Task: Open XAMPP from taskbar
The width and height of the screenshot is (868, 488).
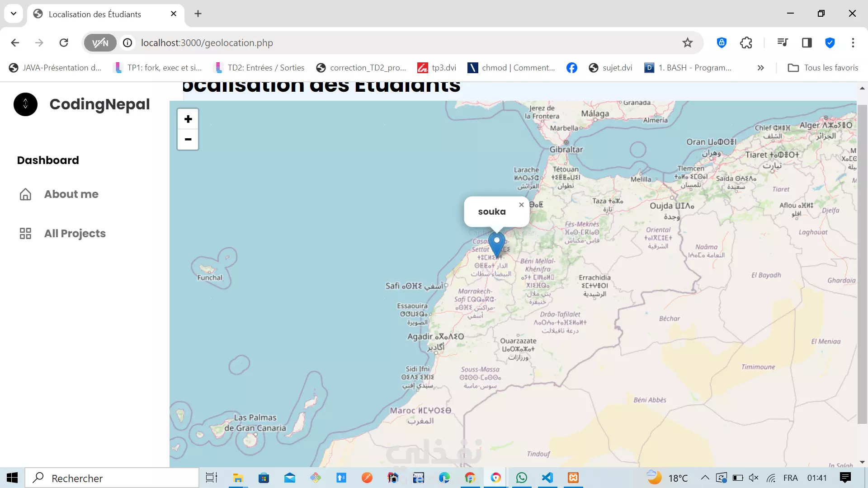Action: 573,478
